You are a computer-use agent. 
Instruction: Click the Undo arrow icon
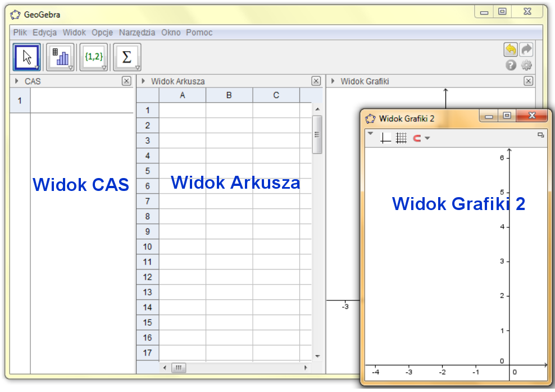[511, 49]
